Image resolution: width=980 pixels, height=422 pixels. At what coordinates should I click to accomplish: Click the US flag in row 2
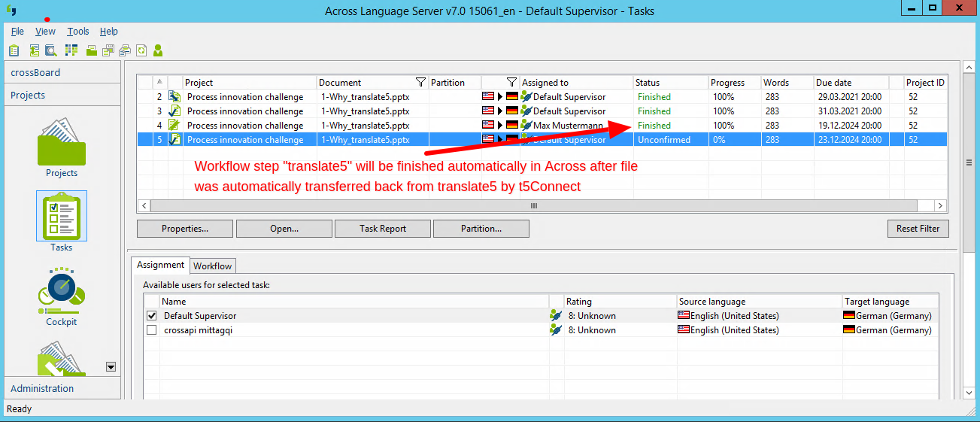tap(488, 96)
